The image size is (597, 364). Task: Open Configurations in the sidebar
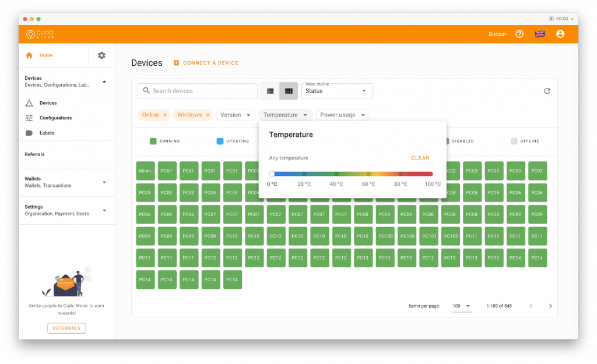55,118
